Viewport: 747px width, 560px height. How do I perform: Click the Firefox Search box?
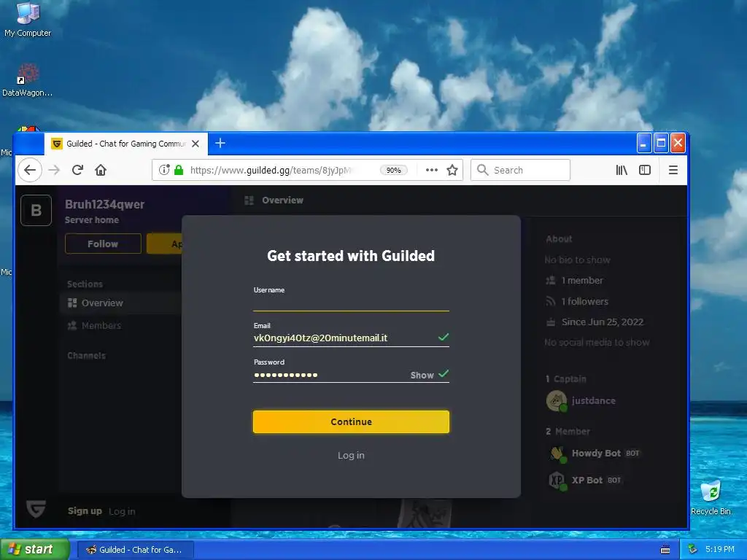(520, 170)
